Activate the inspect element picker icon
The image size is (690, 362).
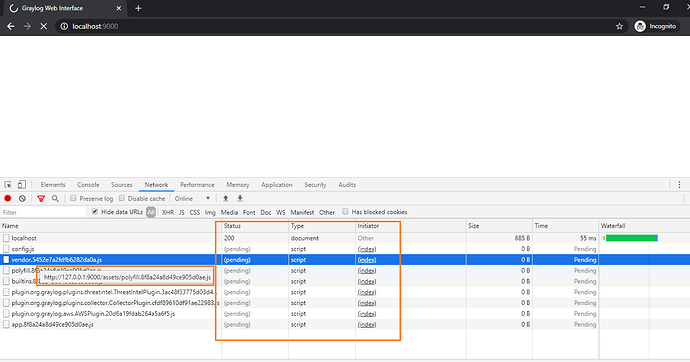click(8, 185)
